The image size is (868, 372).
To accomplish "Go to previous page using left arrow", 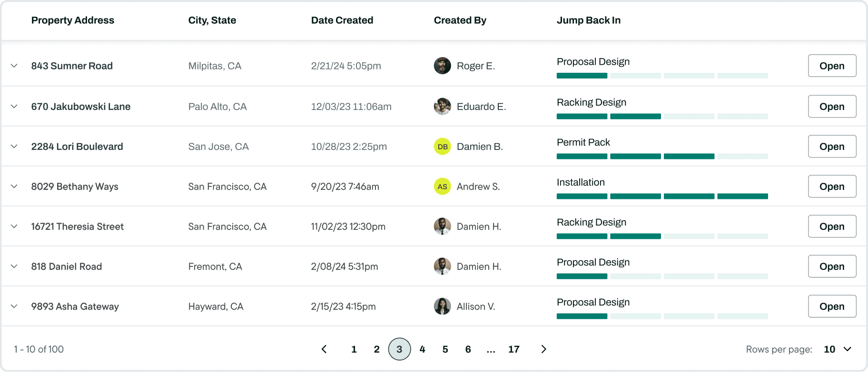I will (x=324, y=349).
